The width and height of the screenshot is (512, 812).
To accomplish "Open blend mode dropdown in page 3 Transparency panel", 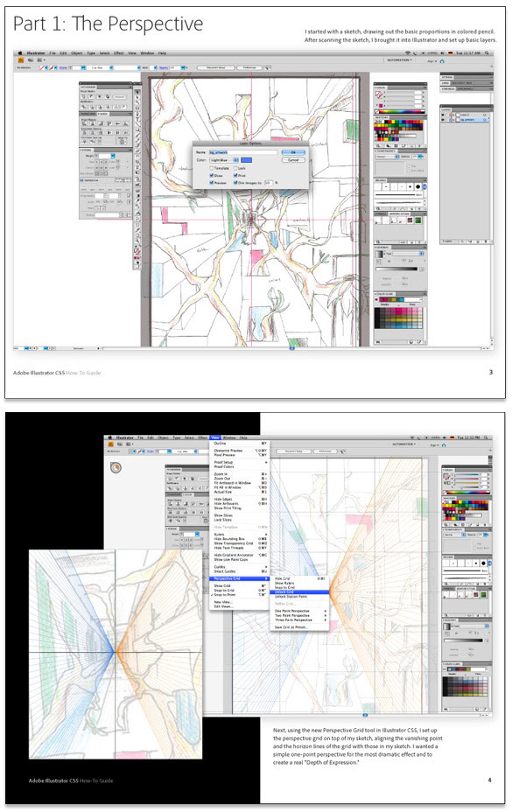I will [388, 157].
